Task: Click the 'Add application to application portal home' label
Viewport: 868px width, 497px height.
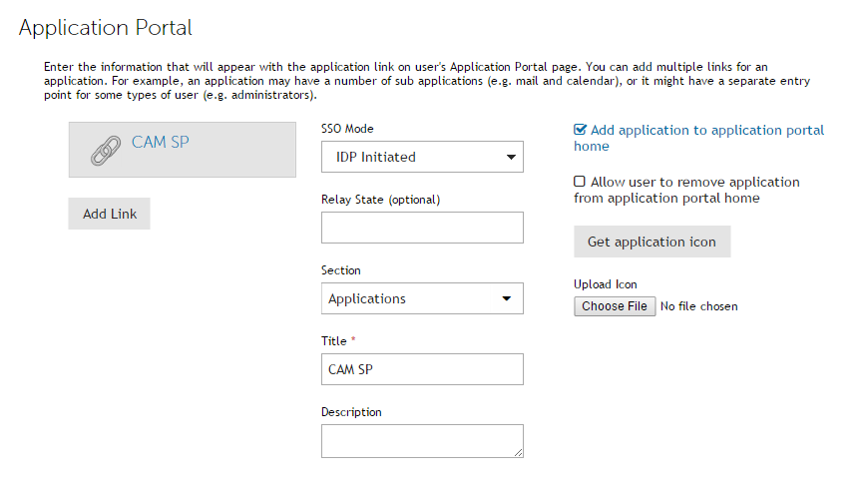Action: pyautogui.click(x=698, y=138)
